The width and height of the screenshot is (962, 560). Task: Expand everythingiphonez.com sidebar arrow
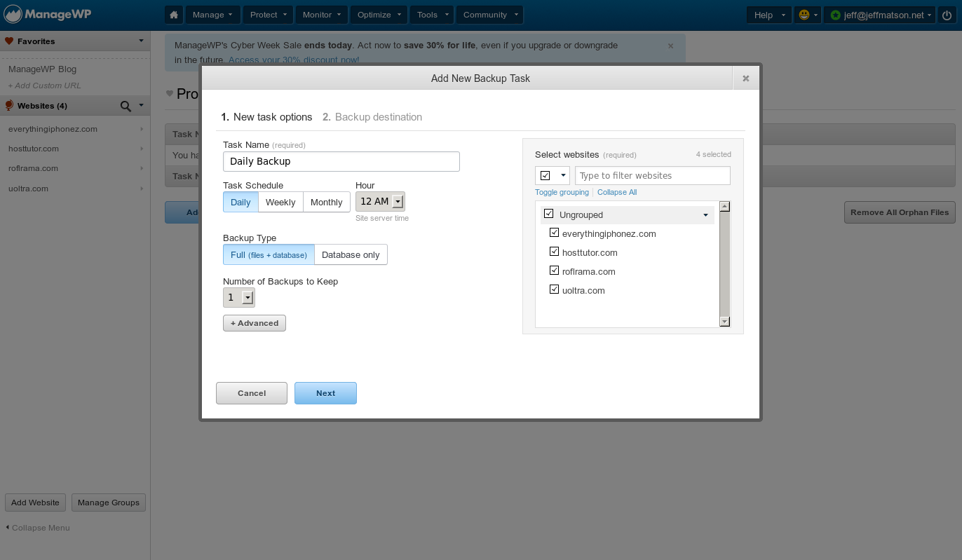[142, 129]
